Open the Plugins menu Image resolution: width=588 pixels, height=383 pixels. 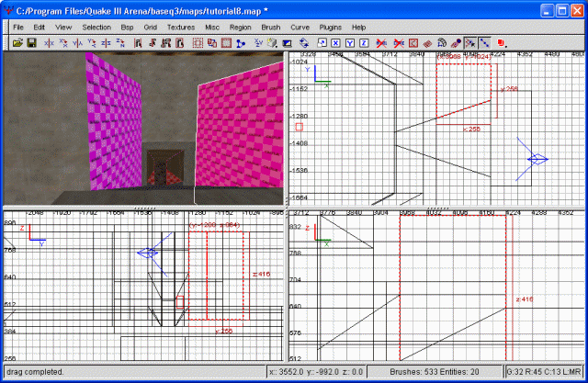(331, 28)
